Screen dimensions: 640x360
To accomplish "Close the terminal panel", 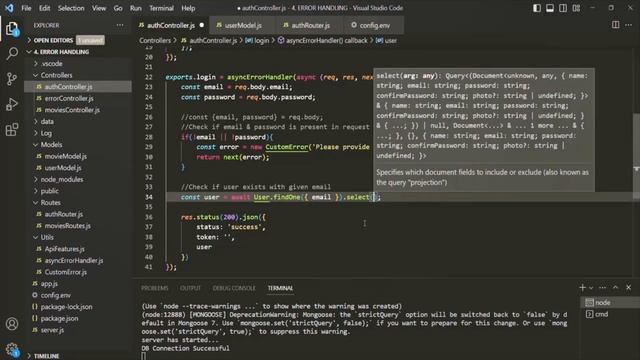I will [x=629, y=288].
